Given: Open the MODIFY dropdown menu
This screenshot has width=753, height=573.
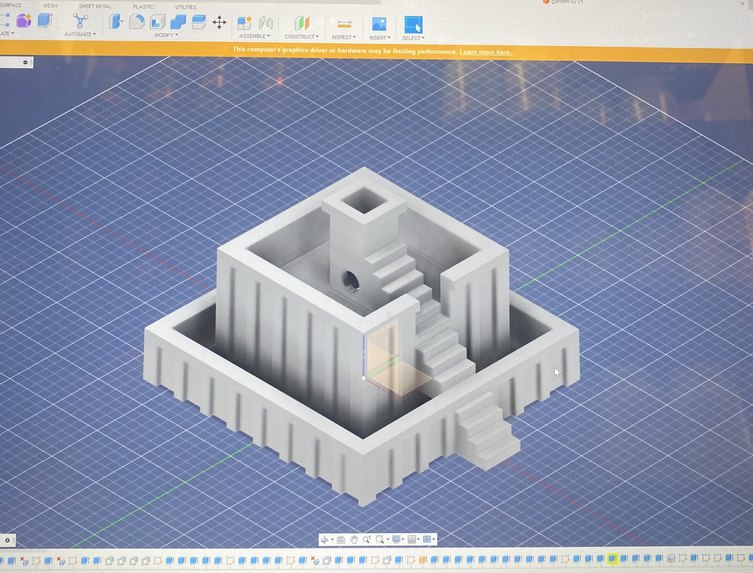Looking at the screenshot, I should [166, 35].
